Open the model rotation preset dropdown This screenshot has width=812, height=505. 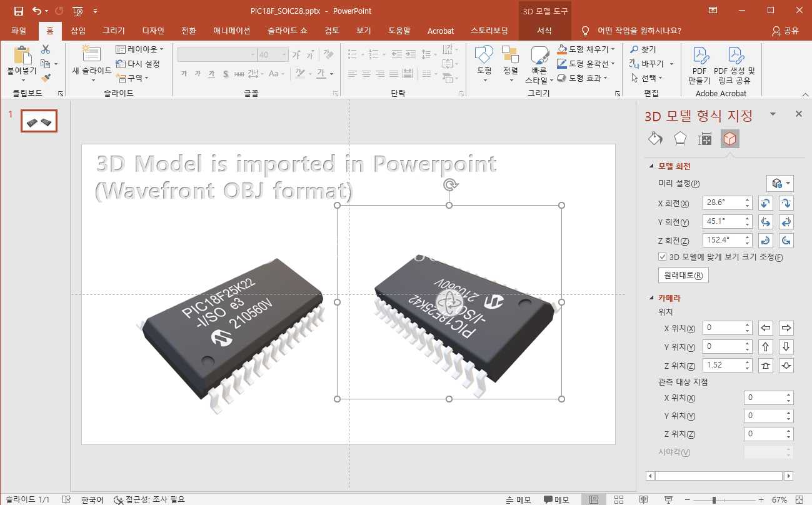[x=779, y=184]
